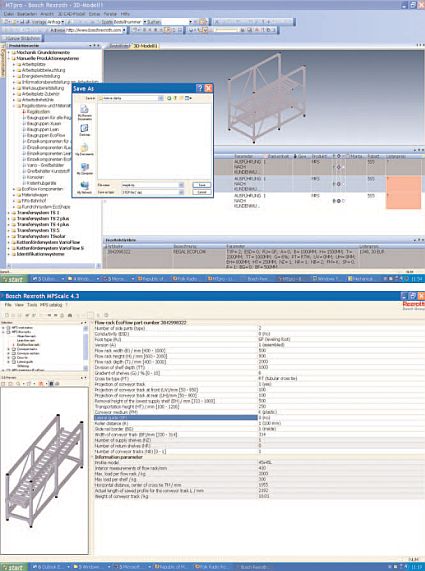The height and width of the screenshot is (571, 425).
Task: Collapse Manuelle Produktionssysteme tree node
Action: point(9,58)
